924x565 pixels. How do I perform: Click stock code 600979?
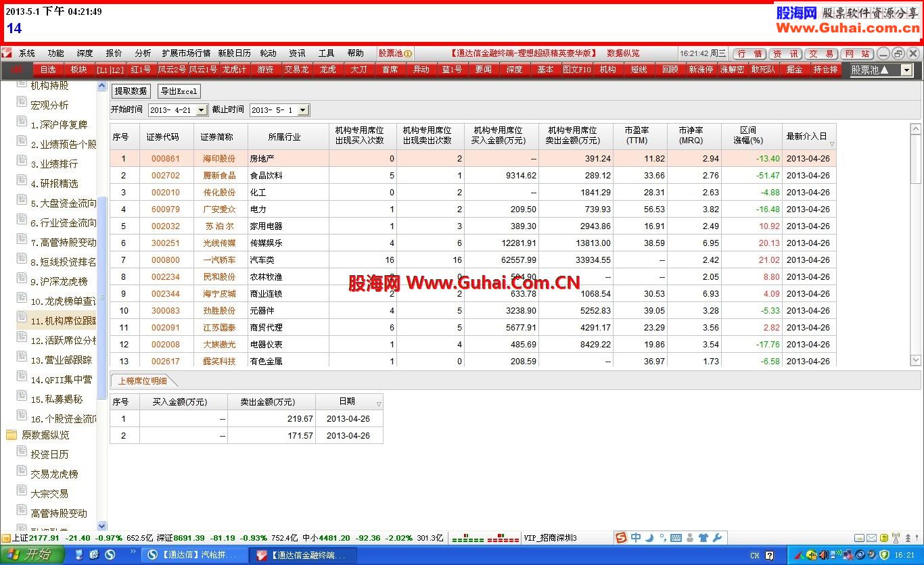point(166,210)
